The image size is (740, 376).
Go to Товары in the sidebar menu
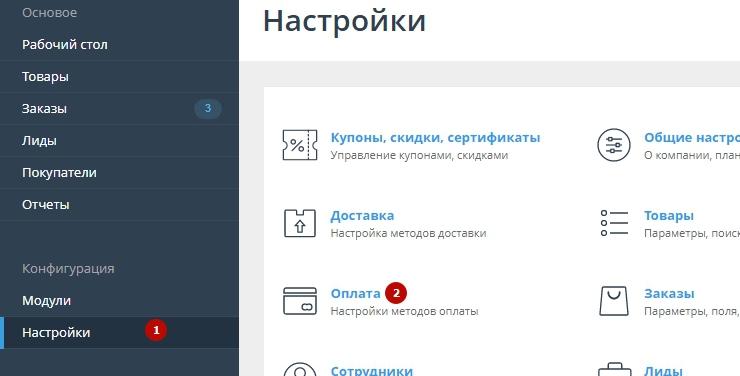pos(119,76)
